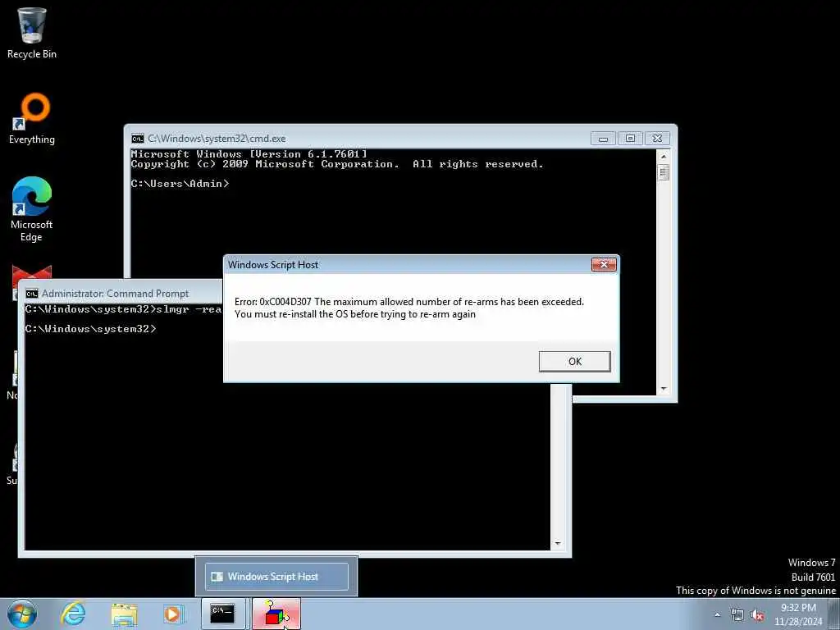This screenshot has width=840, height=630.
Task: Close the Windows Script Host error dialog
Action: 604,264
